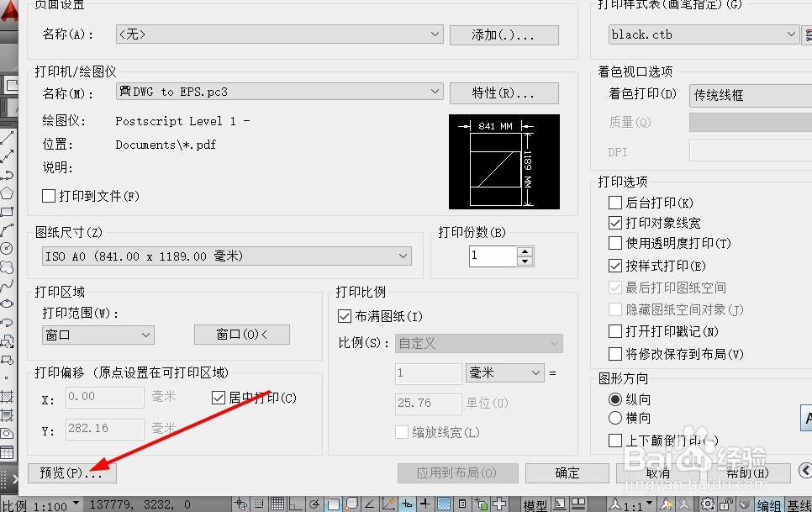Disable the 布满图纸(I) checkbox
812x512 pixels.
click(x=345, y=316)
